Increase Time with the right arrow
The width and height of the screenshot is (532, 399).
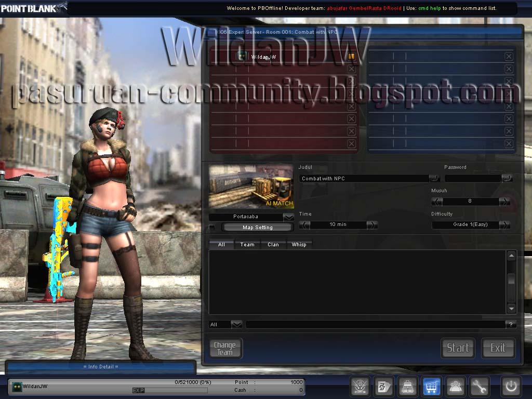tap(372, 225)
